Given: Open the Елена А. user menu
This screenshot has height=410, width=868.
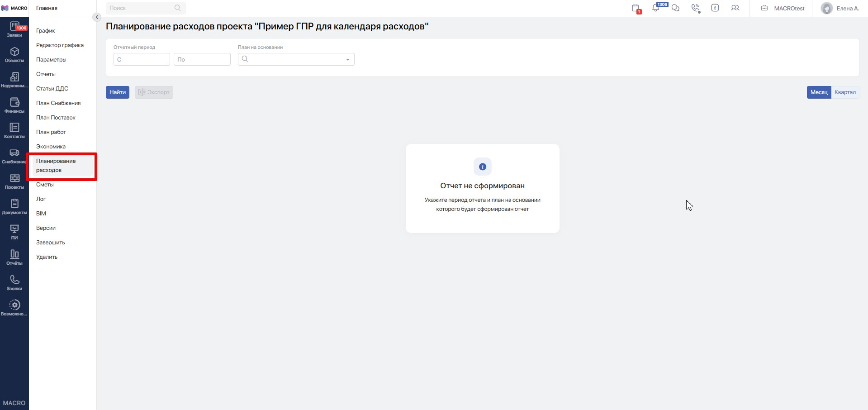Looking at the screenshot, I should click(840, 8).
